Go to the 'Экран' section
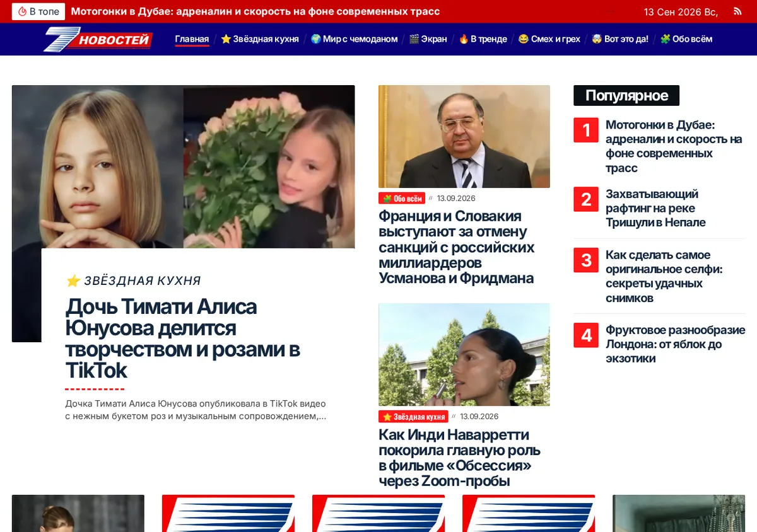The image size is (757, 532). 428,39
